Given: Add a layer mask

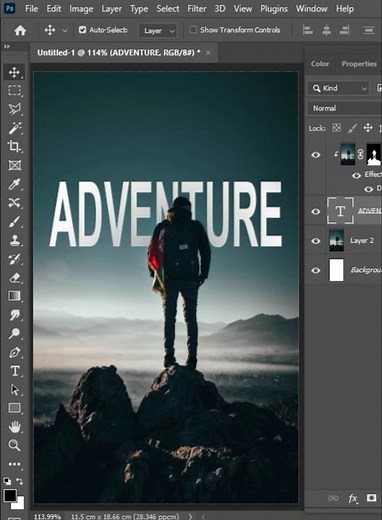Looking at the screenshot, I should 371,498.
